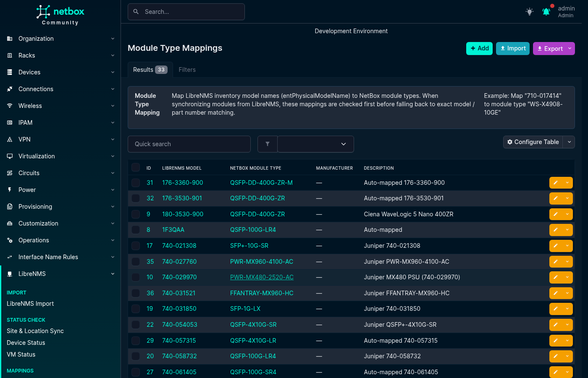Open row actions dropdown for 176-3530-901
588x378 pixels.
tap(567, 198)
